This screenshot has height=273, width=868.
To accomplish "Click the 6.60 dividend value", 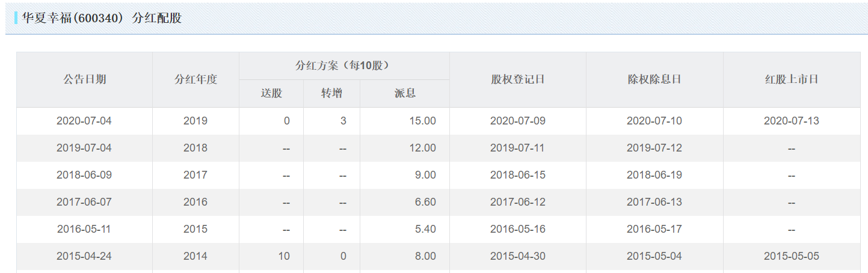I will coord(425,202).
